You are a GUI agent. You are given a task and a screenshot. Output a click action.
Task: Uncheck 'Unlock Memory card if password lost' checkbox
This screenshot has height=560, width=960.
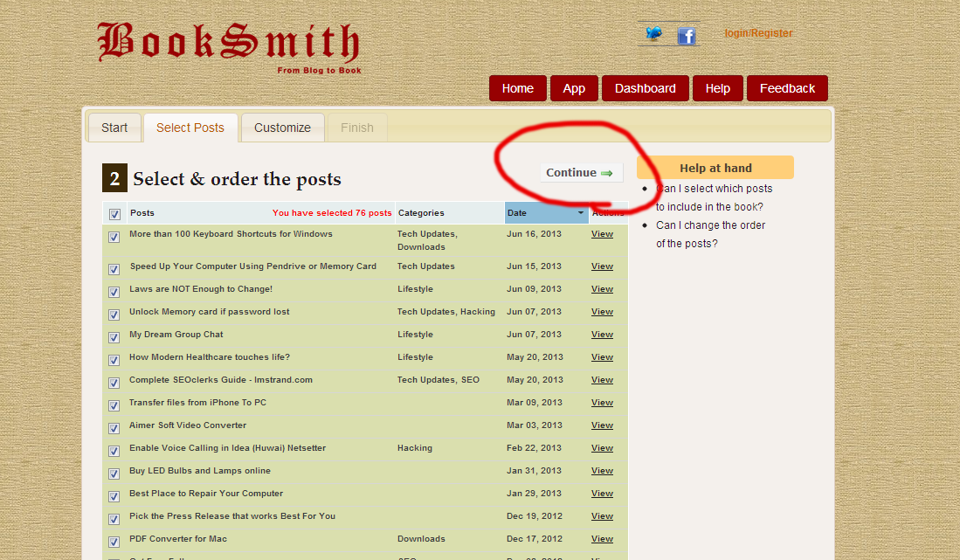[114, 315]
